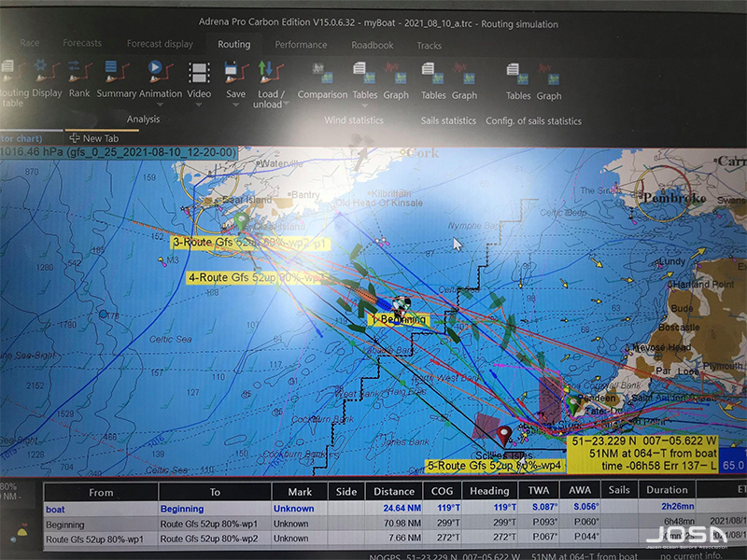Switch to the Forecasts tab
This screenshot has height=560, width=747.
pos(82,43)
